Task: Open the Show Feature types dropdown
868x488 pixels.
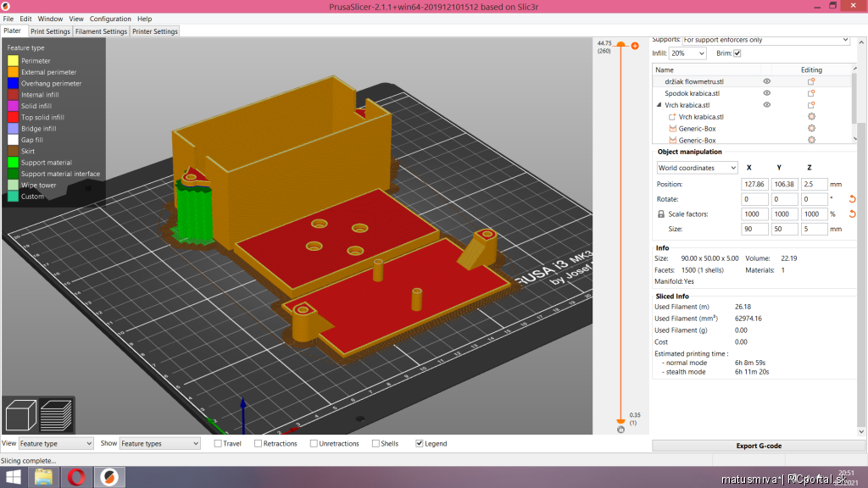Action: pos(160,443)
